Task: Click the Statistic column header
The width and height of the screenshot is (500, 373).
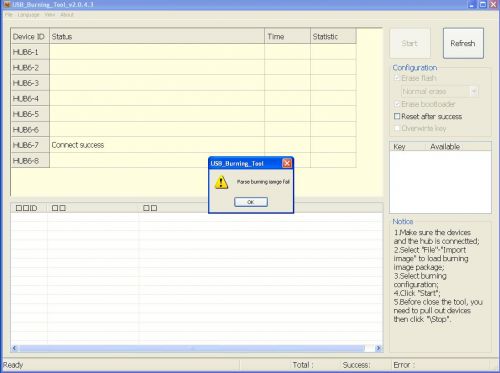Action: 333,36
